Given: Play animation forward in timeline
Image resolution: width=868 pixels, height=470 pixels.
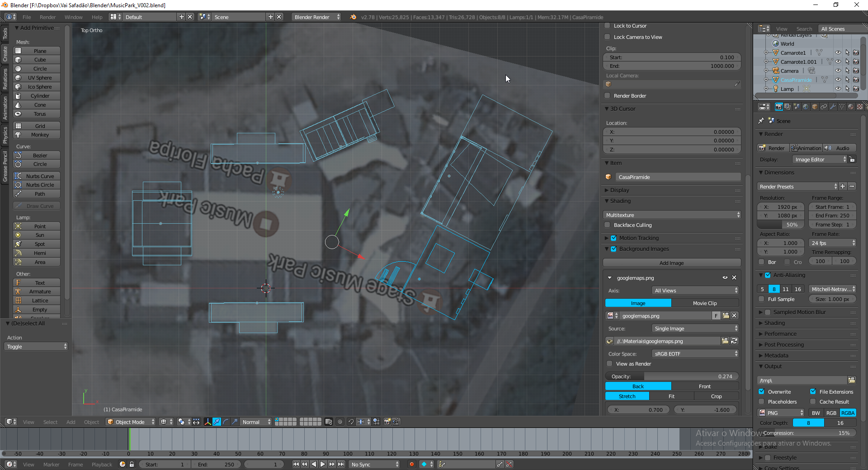Looking at the screenshot, I should [x=323, y=464].
